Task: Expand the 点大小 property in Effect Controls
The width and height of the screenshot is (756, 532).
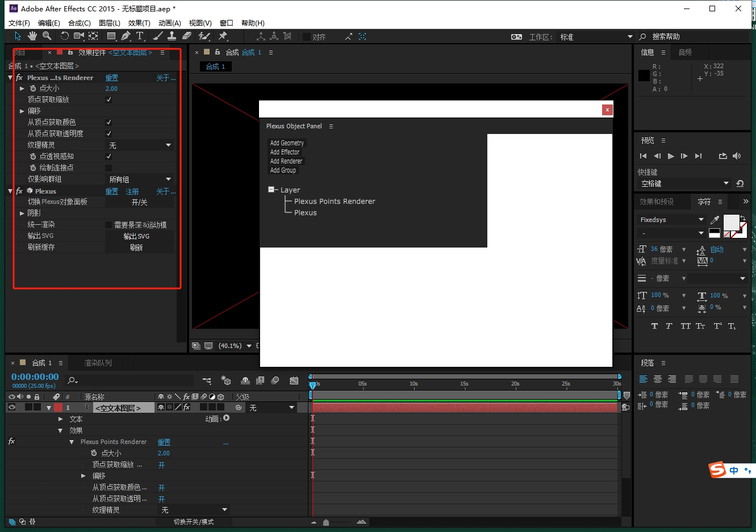Action: (22, 88)
